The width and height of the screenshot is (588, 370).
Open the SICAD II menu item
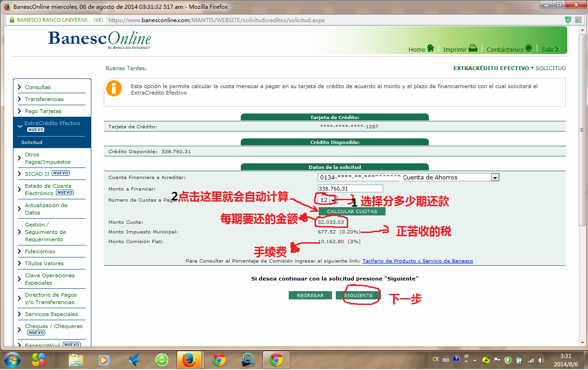tap(37, 174)
